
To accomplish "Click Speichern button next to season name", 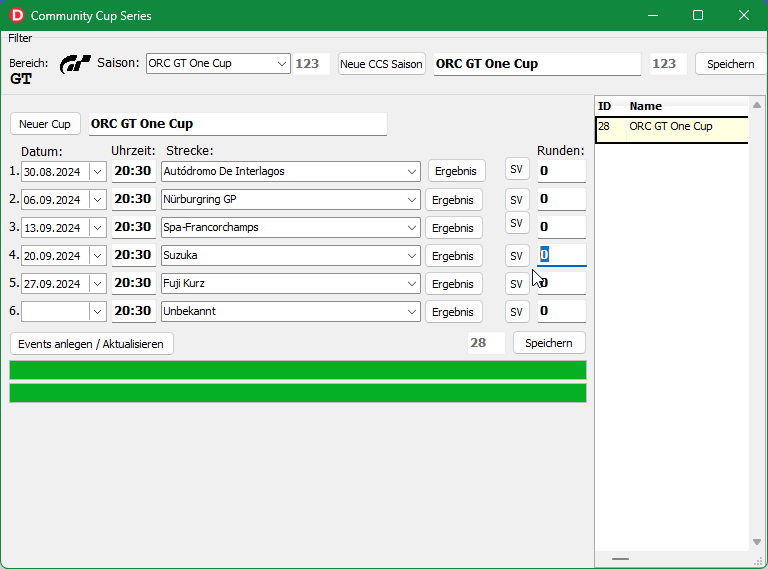I will (x=730, y=64).
